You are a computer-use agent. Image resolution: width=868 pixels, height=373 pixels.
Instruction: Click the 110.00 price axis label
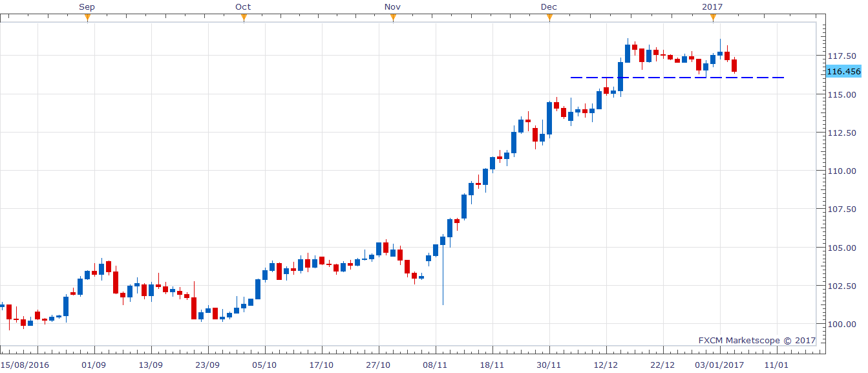pyautogui.click(x=842, y=171)
